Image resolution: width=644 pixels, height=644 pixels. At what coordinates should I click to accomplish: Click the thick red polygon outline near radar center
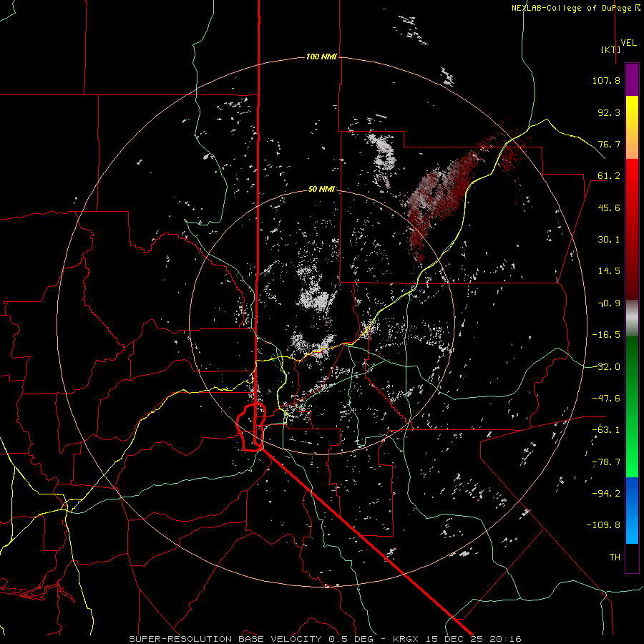(251, 427)
